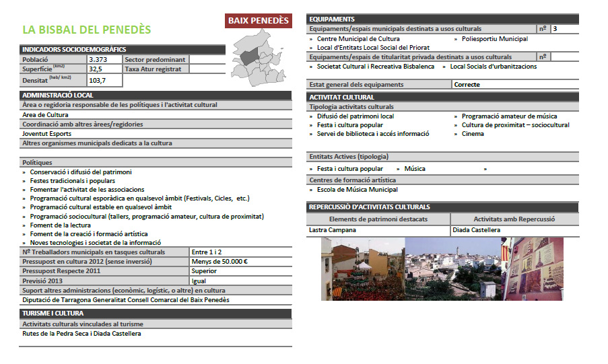Select the TURISME I CULTURA header
Viewport: 608px width, 364px height.
coord(156,314)
